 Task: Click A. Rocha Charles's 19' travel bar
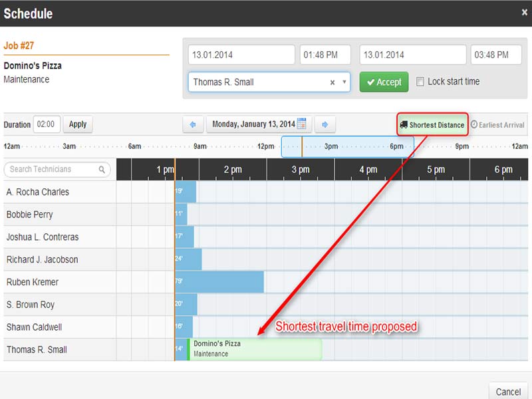[186, 192]
